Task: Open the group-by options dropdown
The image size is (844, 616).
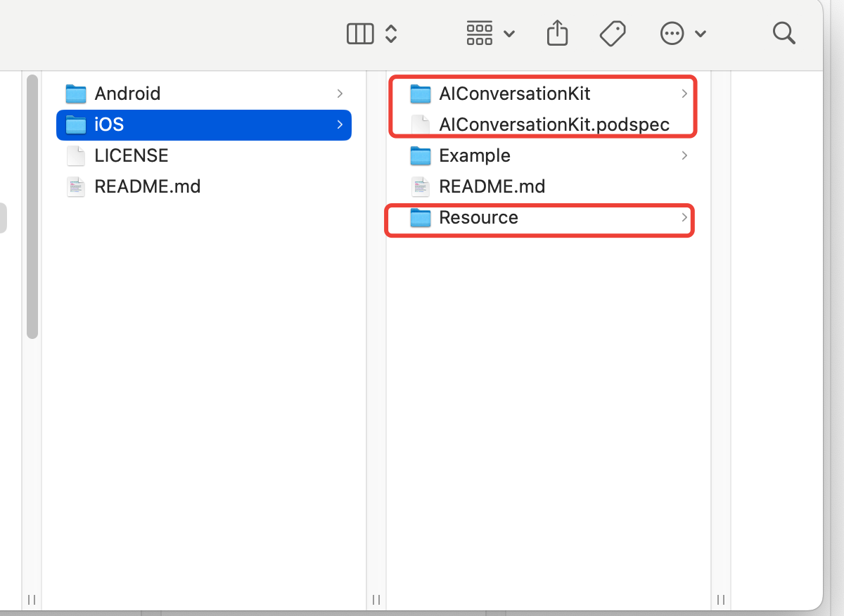Action: pyautogui.click(x=490, y=34)
